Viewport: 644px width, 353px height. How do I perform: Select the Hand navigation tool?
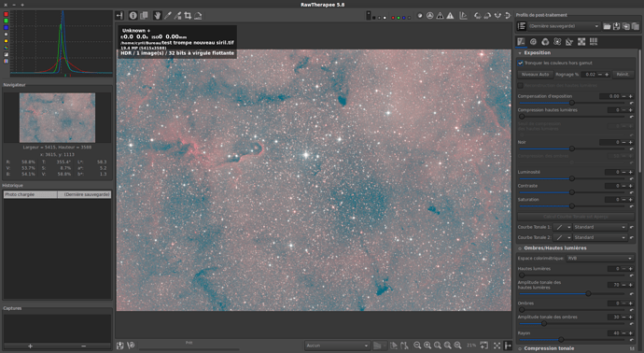pyautogui.click(x=157, y=16)
